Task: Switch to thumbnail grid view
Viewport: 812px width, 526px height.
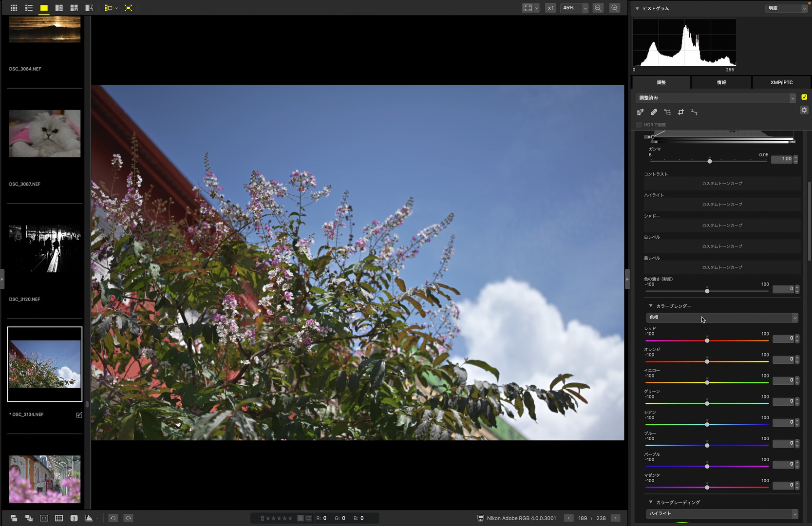Action: 14,8
